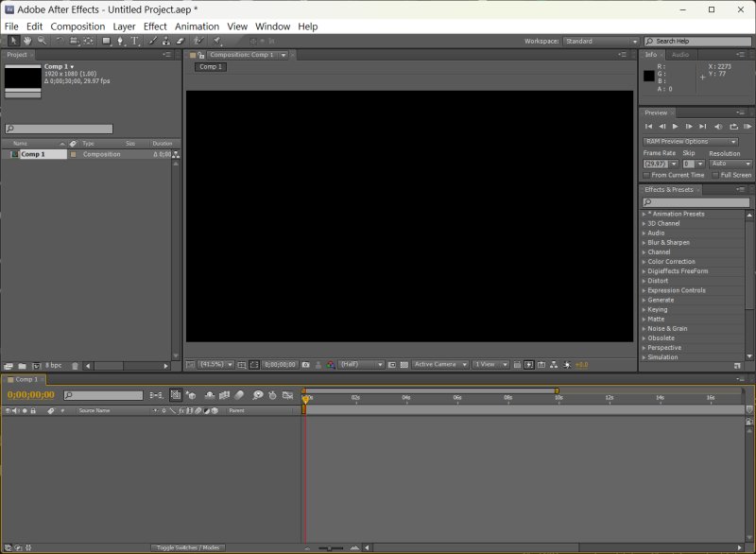
Task: Check the Full Screen option
Action: coord(715,175)
